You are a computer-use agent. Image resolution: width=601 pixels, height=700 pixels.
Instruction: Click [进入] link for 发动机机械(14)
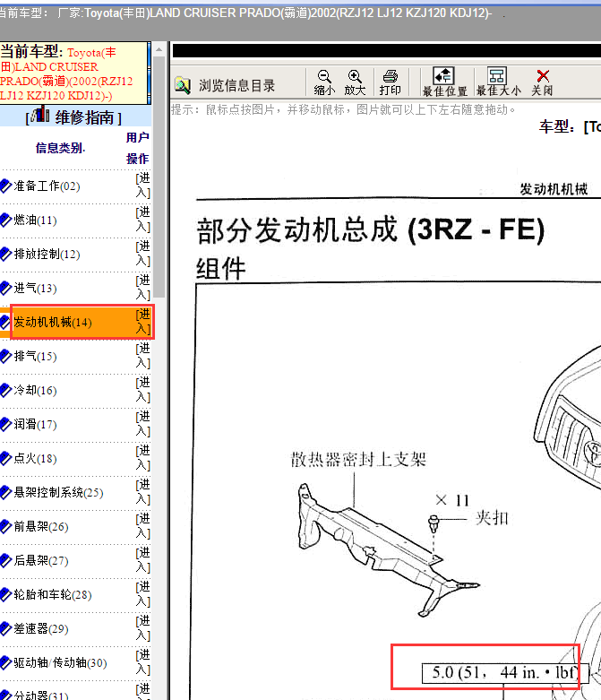click(142, 322)
